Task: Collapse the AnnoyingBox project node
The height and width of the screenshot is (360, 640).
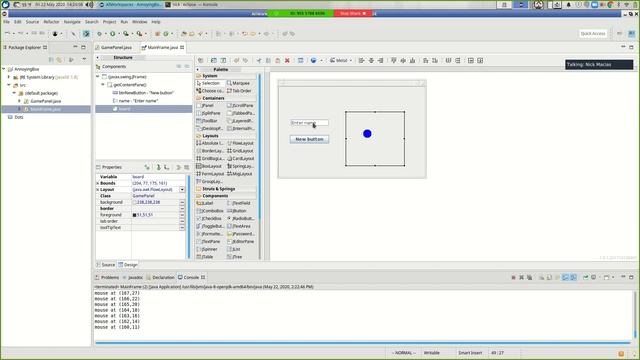Action: pyautogui.click(x=4, y=69)
